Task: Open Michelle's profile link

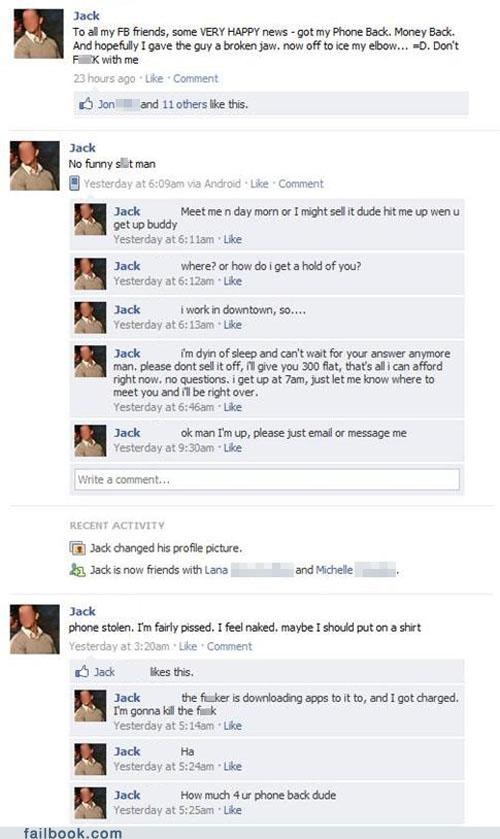Action: (x=334, y=570)
